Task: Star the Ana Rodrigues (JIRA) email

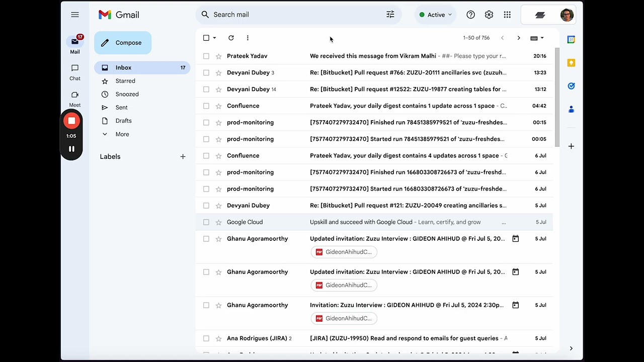Action: tap(218, 338)
